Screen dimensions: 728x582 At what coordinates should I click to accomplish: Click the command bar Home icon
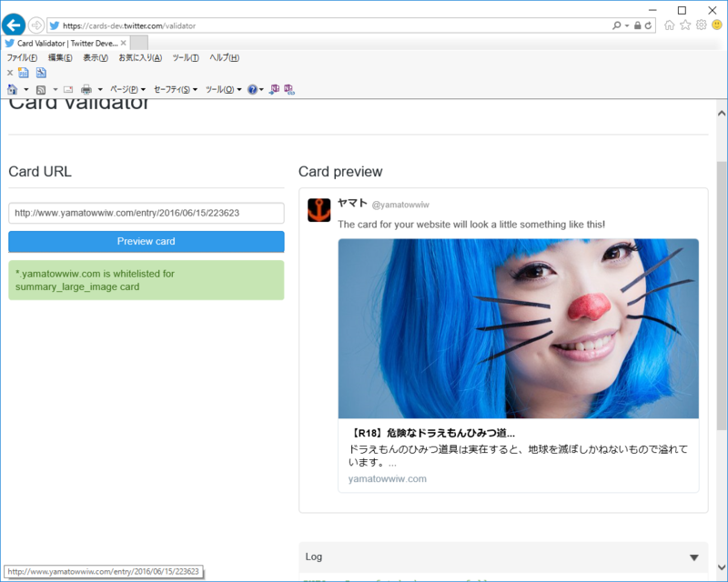click(x=13, y=89)
